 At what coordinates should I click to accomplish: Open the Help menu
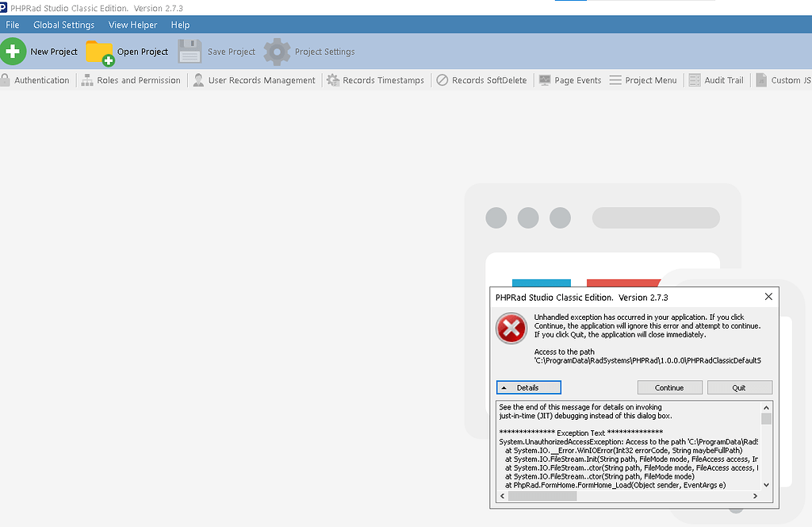click(x=180, y=25)
